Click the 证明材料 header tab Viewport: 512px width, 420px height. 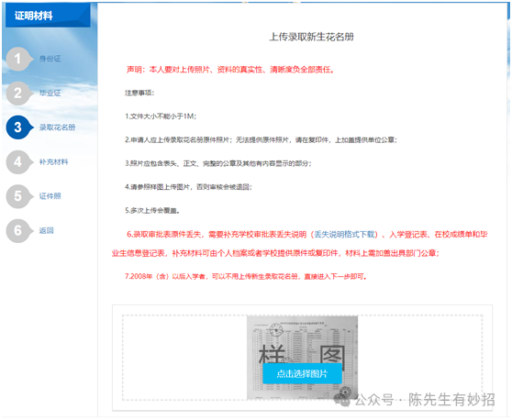click(x=48, y=15)
